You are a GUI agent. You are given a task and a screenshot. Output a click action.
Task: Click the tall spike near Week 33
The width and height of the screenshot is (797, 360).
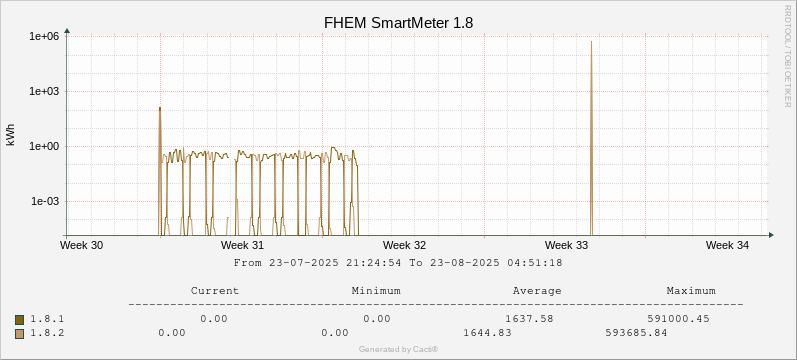(x=591, y=137)
